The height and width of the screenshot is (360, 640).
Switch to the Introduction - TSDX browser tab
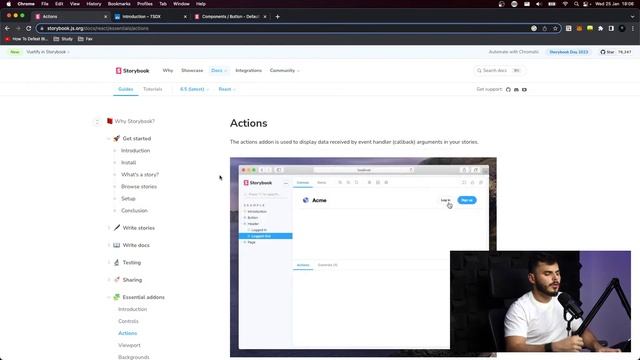click(x=149, y=16)
